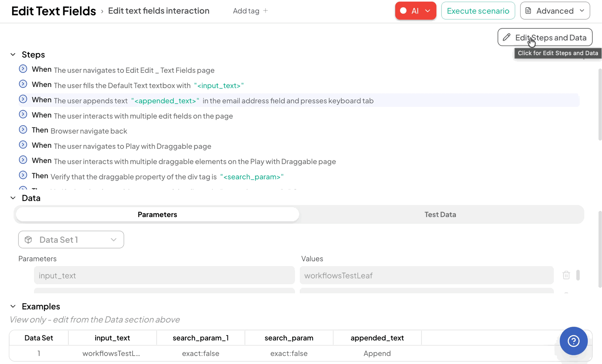Viewport: 602px width, 364px height.
Task: Open the Advanced dropdown menu
Action: click(555, 11)
